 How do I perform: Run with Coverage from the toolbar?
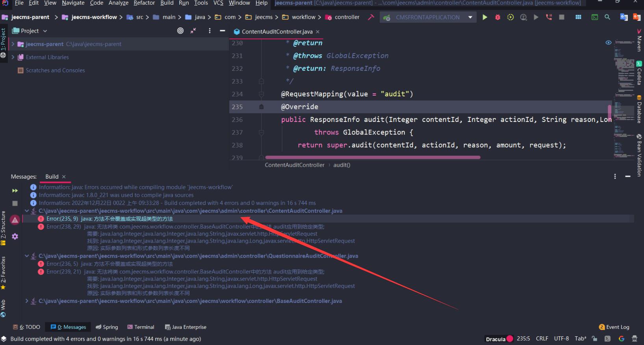tap(510, 17)
